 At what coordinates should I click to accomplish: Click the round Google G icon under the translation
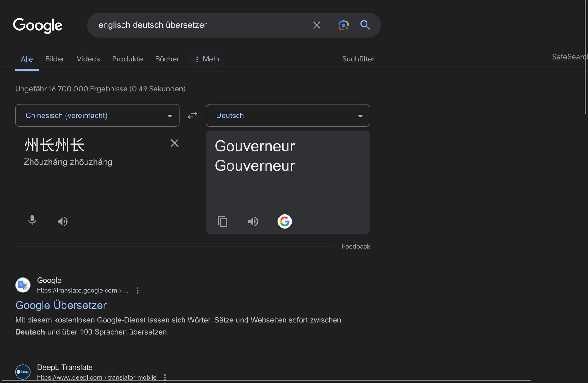(x=285, y=221)
